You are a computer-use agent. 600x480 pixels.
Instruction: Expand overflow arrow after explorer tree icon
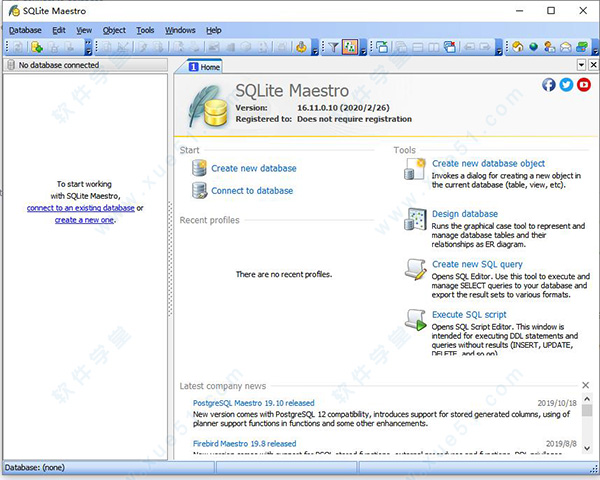click(x=363, y=47)
